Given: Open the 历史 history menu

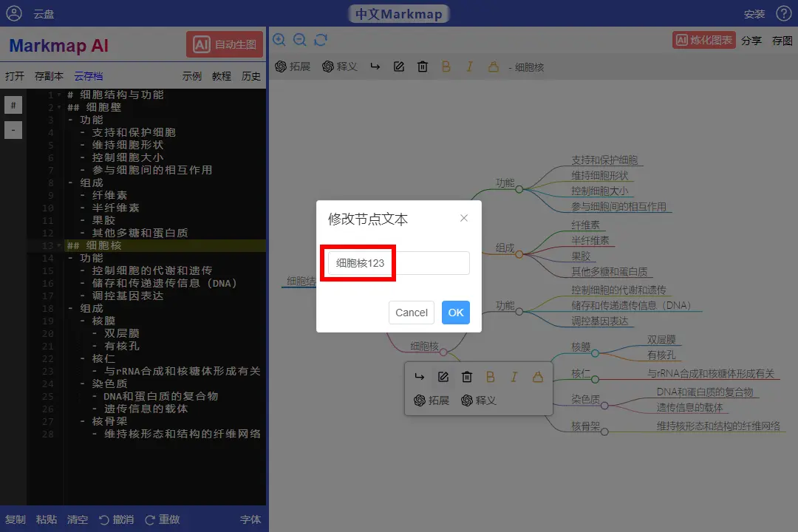Looking at the screenshot, I should pos(251,76).
